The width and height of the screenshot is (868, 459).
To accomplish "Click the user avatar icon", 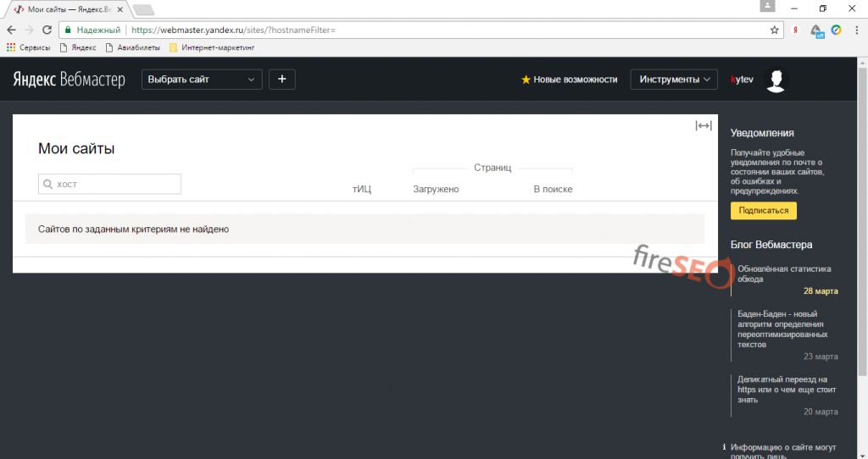I will (775, 80).
